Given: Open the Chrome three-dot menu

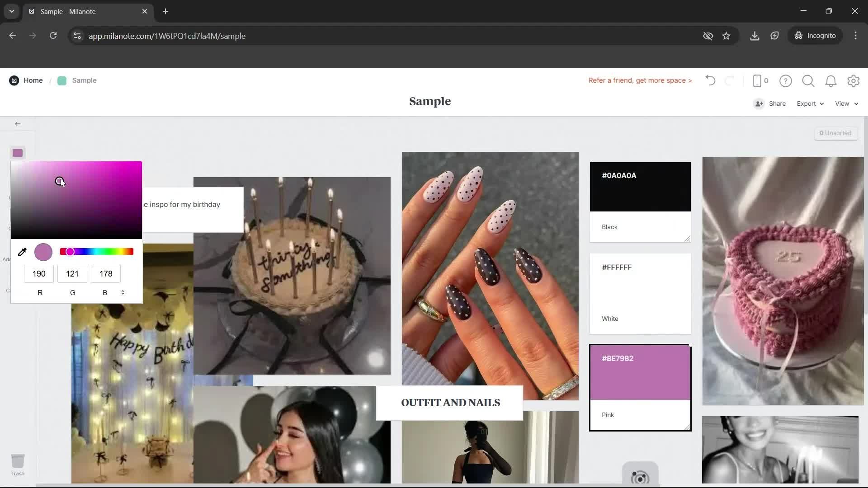Looking at the screenshot, I should coord(855,36).
